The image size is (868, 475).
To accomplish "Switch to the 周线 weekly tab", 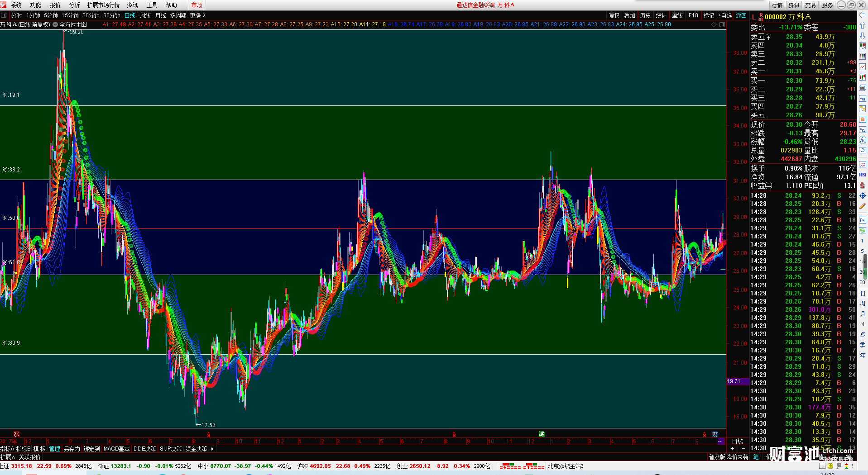I will point(145,15).
